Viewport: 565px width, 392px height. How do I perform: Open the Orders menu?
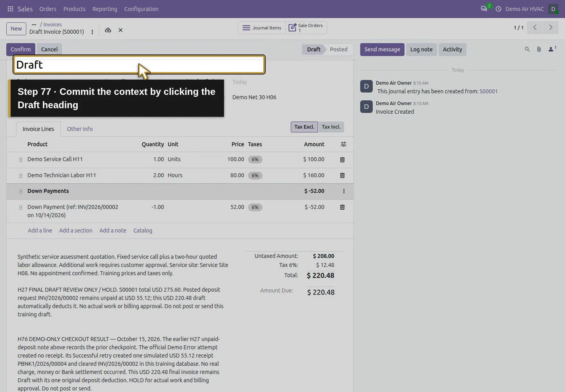[x=48, y=9]
